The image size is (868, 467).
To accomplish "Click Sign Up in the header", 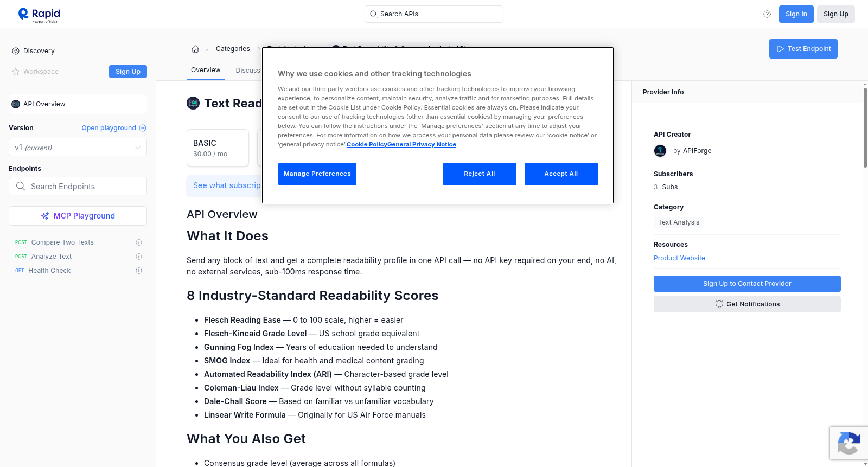I will (x=836, y=14).
